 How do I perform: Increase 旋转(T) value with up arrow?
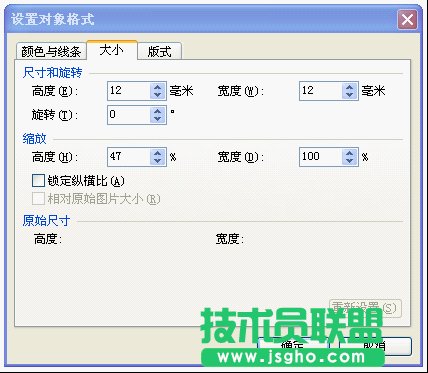point(158,111)
